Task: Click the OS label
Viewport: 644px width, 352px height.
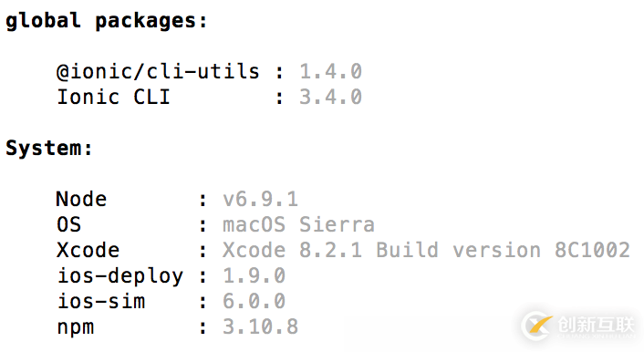Action: [68, 224]
